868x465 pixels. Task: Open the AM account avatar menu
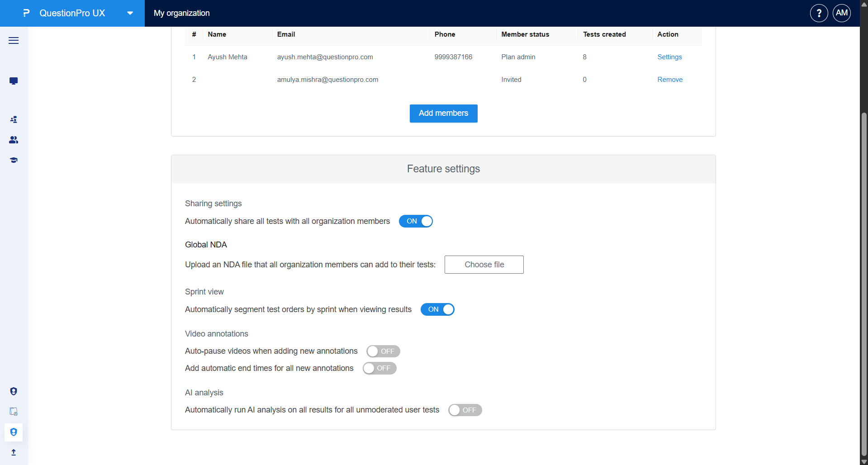[841, 13]
